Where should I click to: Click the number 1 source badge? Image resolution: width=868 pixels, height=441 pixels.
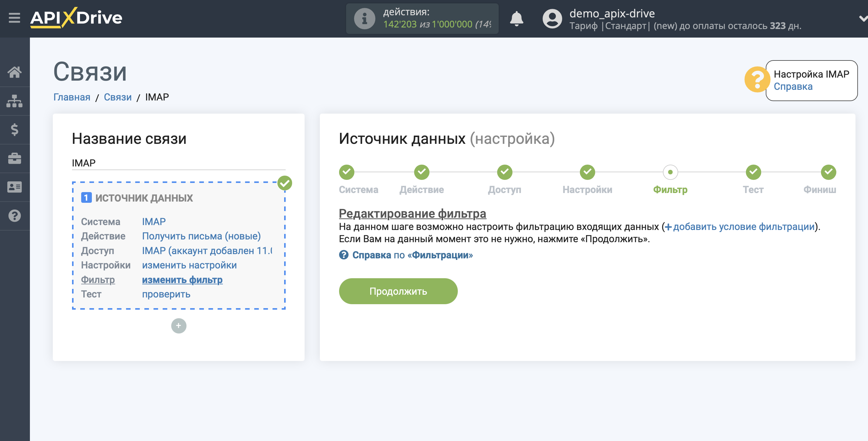click(86, 198)
